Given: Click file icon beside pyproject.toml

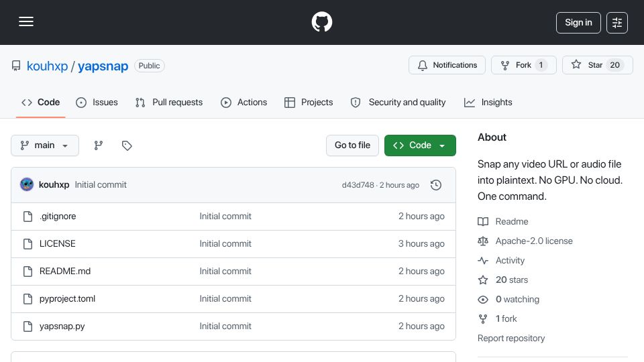Looking at the screenshot, I should tap(28, 299).
